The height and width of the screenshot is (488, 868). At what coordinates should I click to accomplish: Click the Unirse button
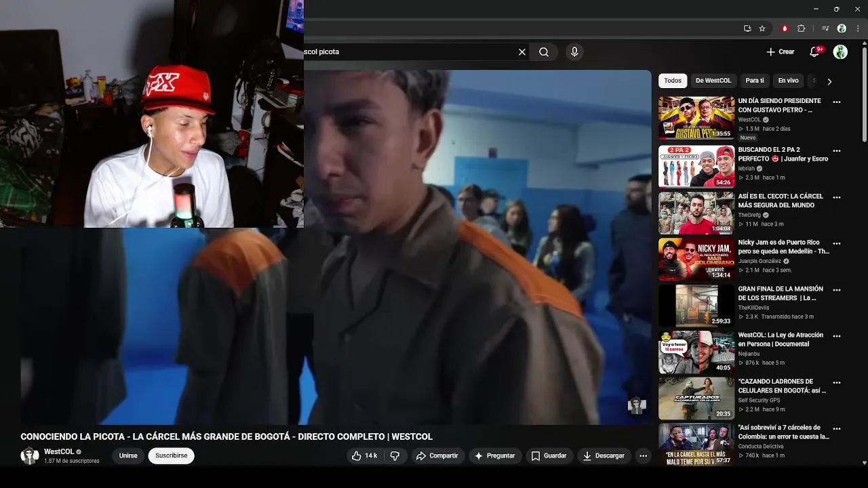pos(128,456)
